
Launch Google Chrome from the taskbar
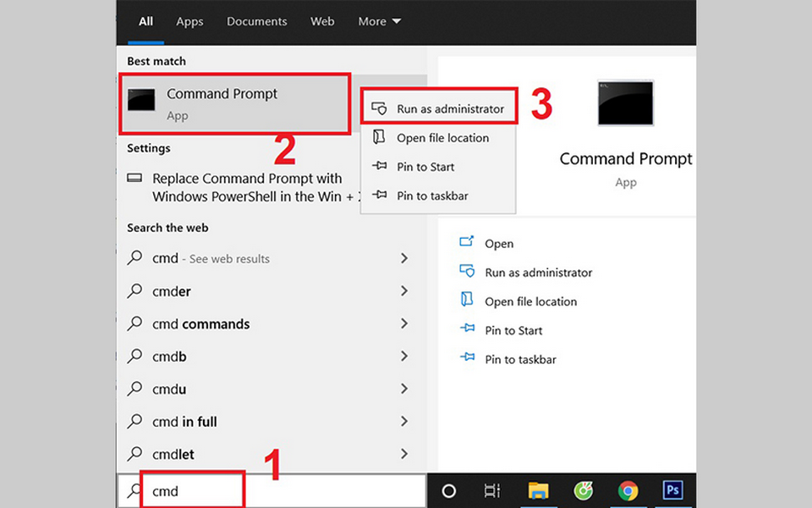pyautogui.click(x=628, y=490)
